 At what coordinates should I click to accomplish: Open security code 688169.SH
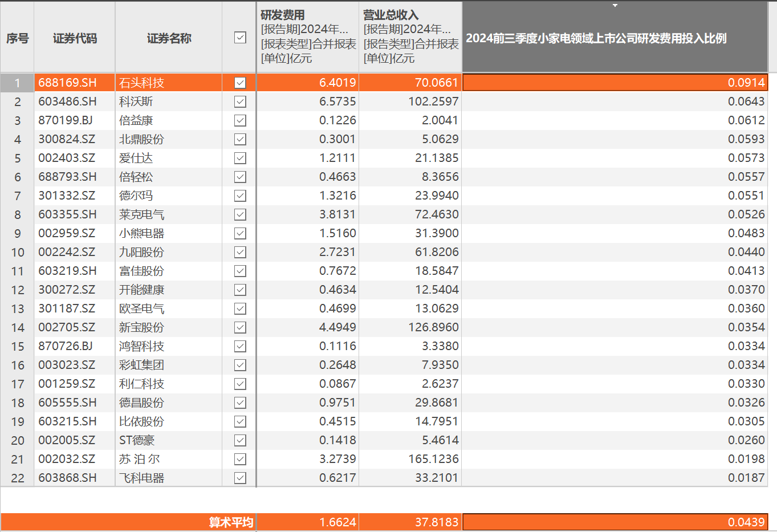point(67,83)
